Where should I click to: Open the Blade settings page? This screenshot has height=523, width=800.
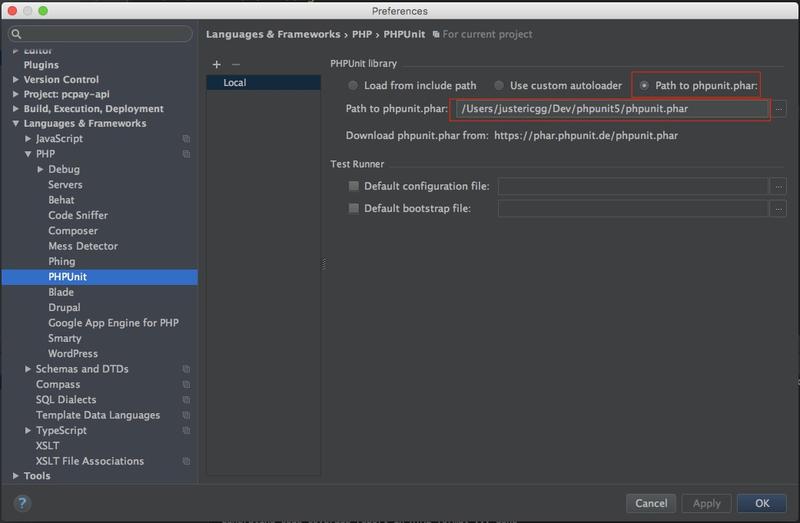pos(61,292)
